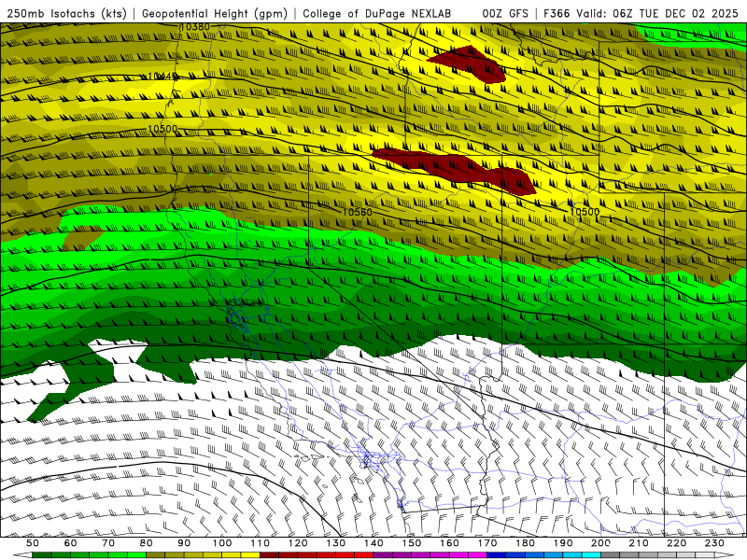747x560 pixels.
Task: Click the 10560 height contour label
Action: click(x=358, y=212)
